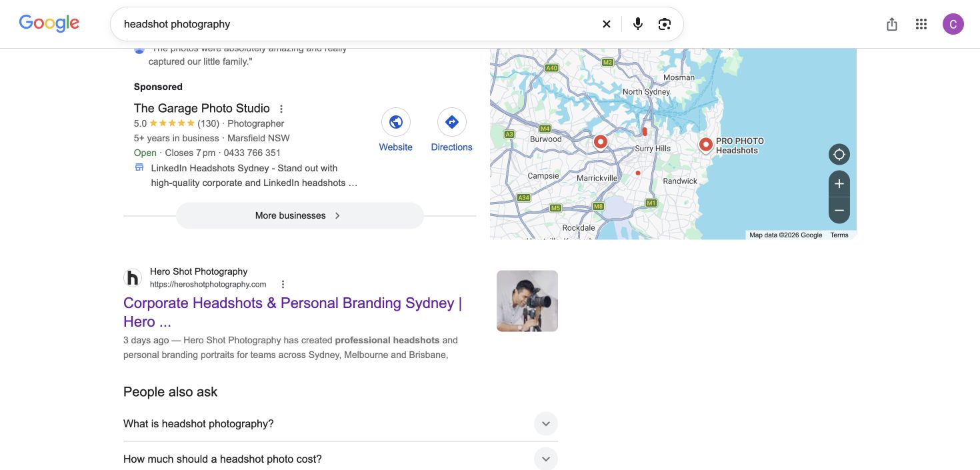Viewport: 980px width, 470px height.
Task: Open options for The Garage Photo Studio
Action: 281,109
